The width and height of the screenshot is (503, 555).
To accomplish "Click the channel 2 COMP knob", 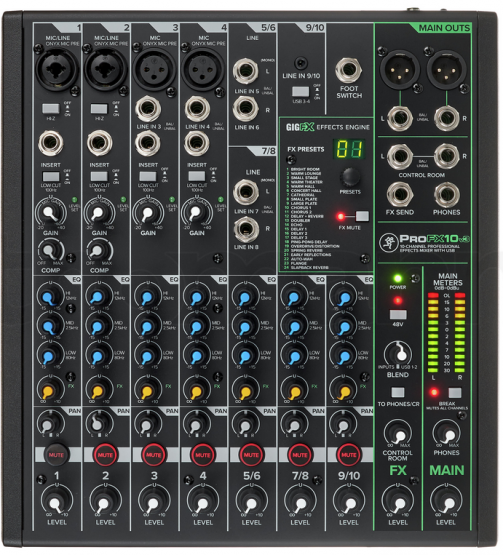I will click(99, 251).
